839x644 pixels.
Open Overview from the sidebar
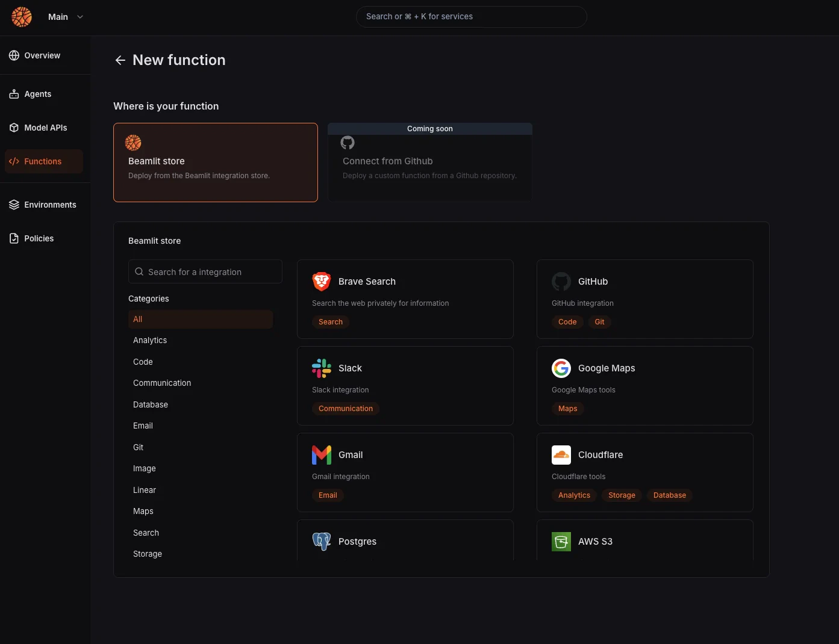coord(42,55)
